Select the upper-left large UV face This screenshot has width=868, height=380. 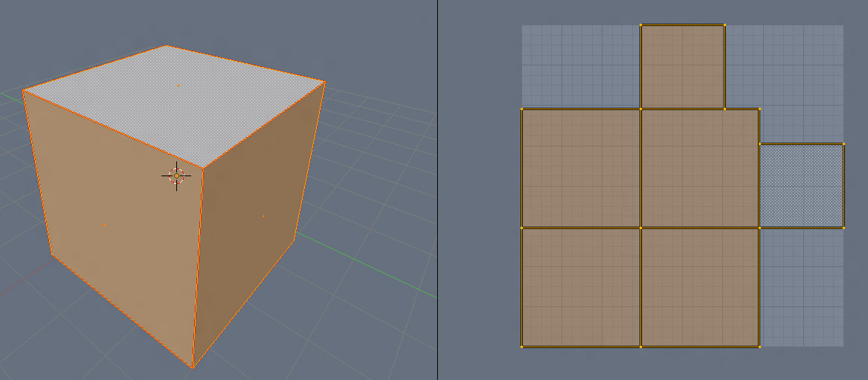(x=581, y=168)
